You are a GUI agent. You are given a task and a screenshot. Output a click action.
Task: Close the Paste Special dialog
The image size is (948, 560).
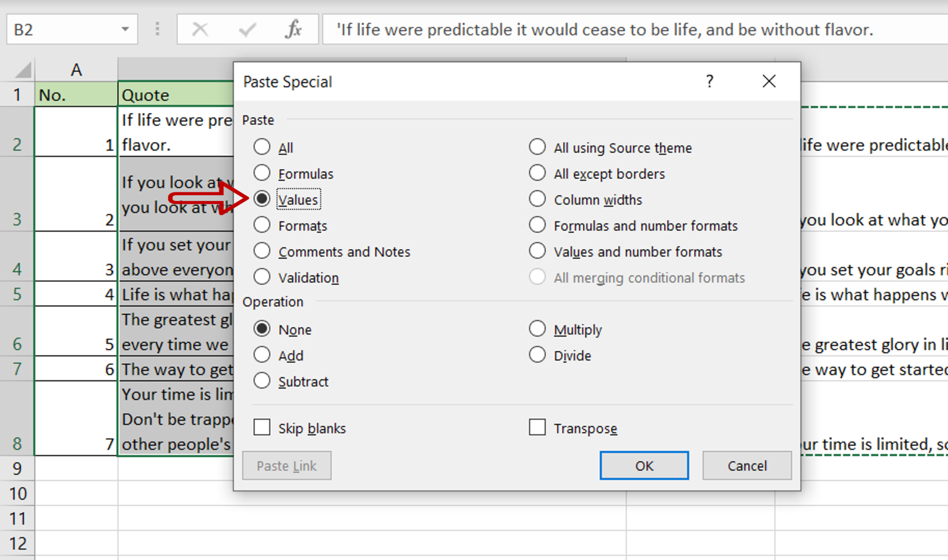769,81
